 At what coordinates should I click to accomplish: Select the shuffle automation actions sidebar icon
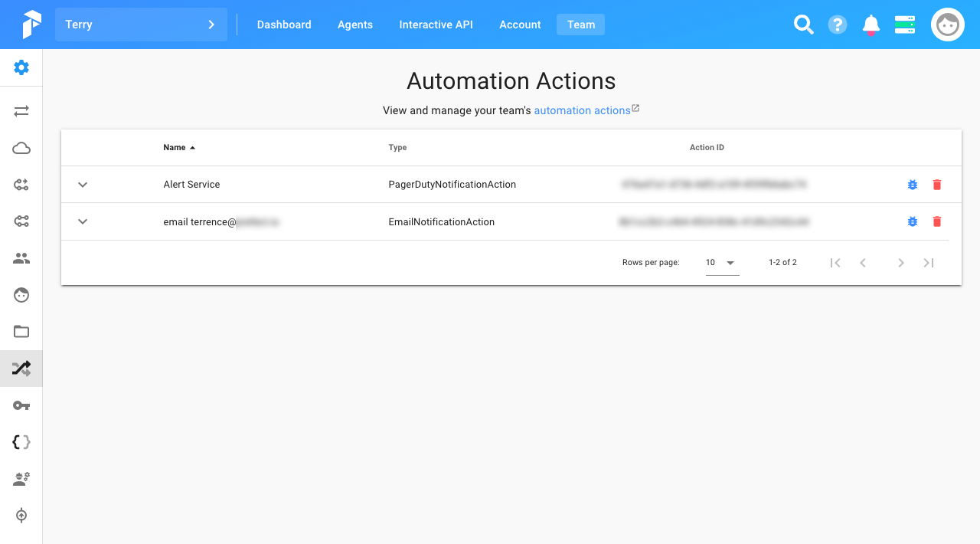[x=21, y=369]
